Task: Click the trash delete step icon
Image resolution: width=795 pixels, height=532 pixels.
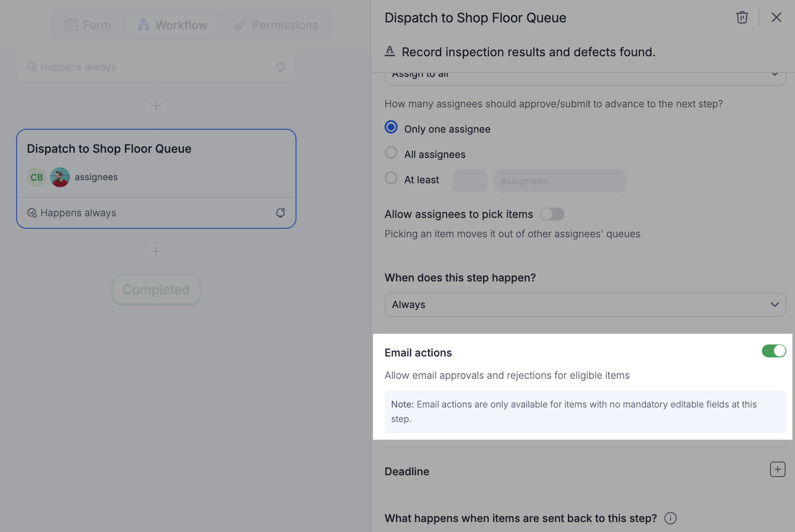Action: click(x=742, y=18)
